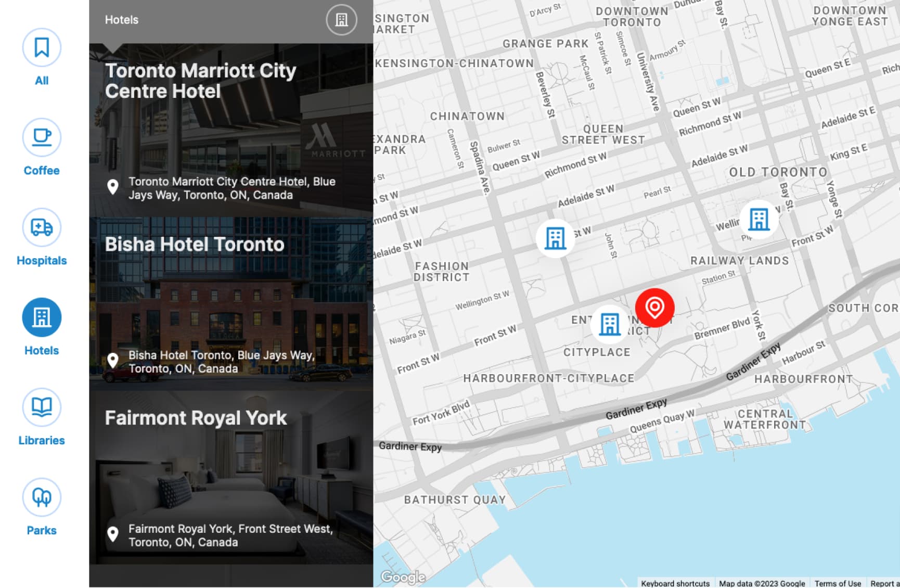Click location pin beside Fairmont Royal York address
900x588 pixels.
point(112,534)
